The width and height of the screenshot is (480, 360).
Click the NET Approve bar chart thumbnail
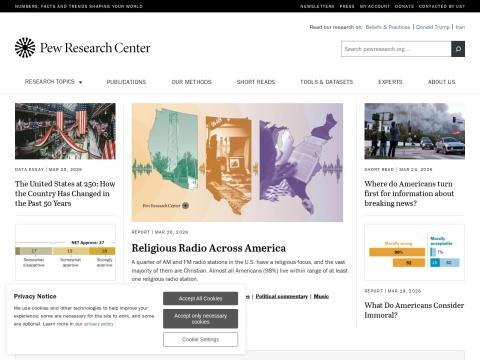tap(65, 252)
